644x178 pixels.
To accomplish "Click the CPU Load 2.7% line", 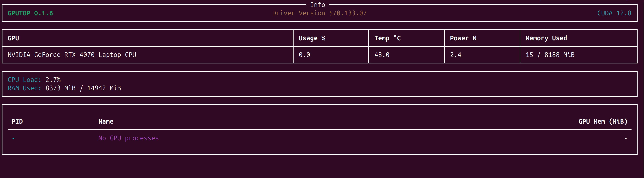I will tap(34, 80).
